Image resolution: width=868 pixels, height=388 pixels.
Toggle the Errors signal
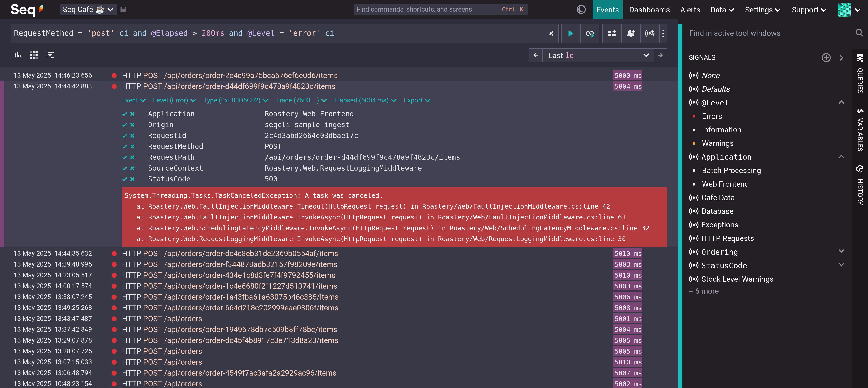pyautogui.click(x=712, y=116)
